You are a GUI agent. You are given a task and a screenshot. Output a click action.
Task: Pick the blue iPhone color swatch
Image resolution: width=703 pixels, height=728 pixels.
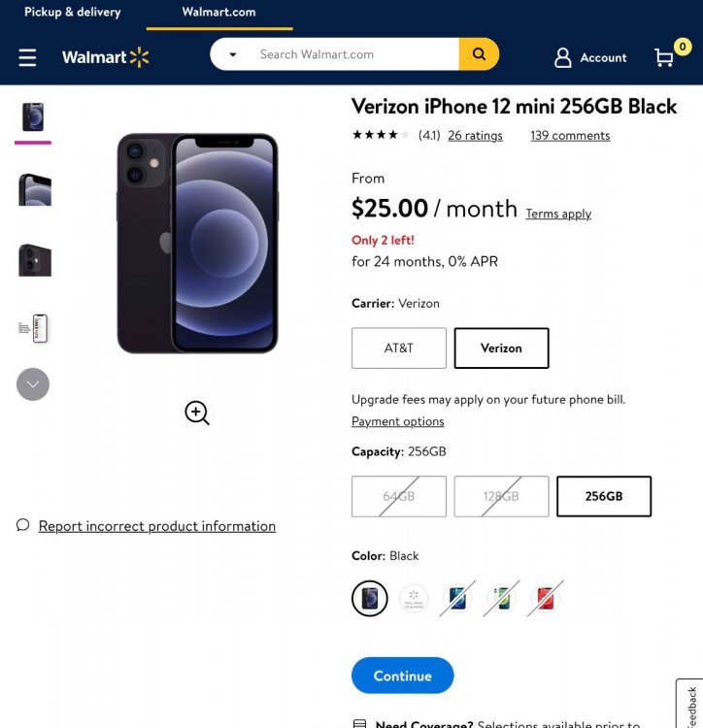[x=458, y=599]
